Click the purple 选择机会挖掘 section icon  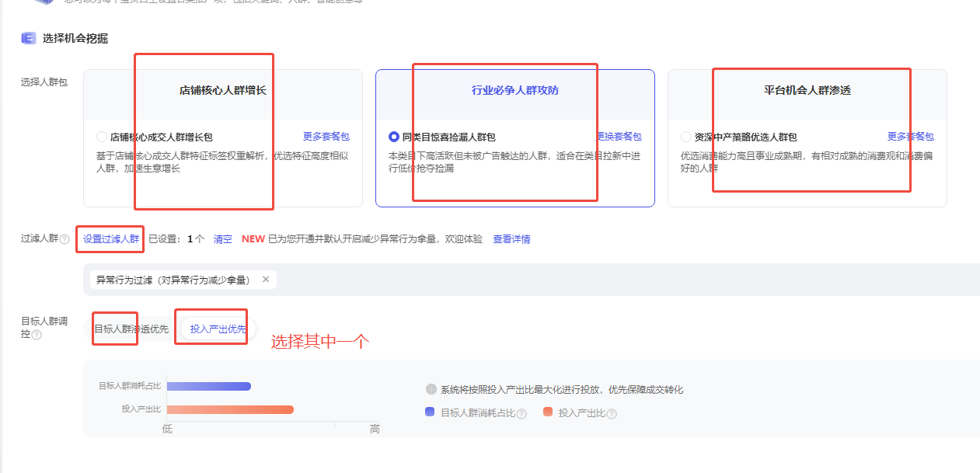pos(29,38)
